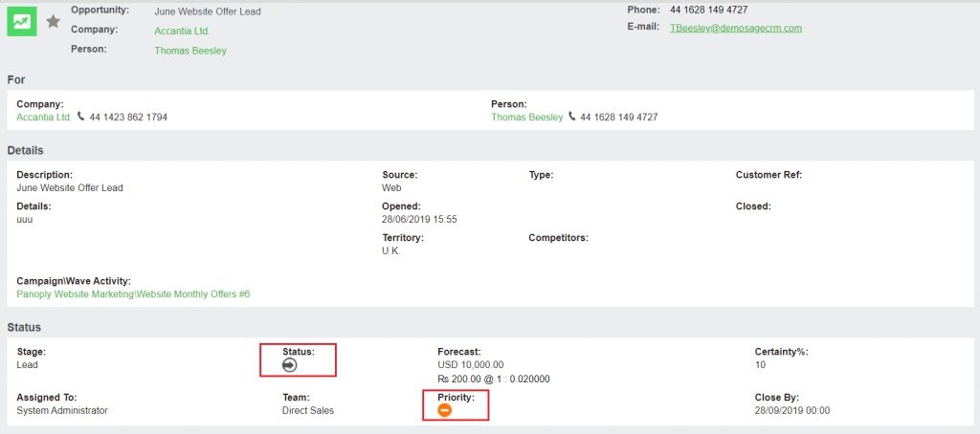Click company phone number 44 1423 862 1794
The width and height of the screenshot is (980, 434).
tap(128, 118)
